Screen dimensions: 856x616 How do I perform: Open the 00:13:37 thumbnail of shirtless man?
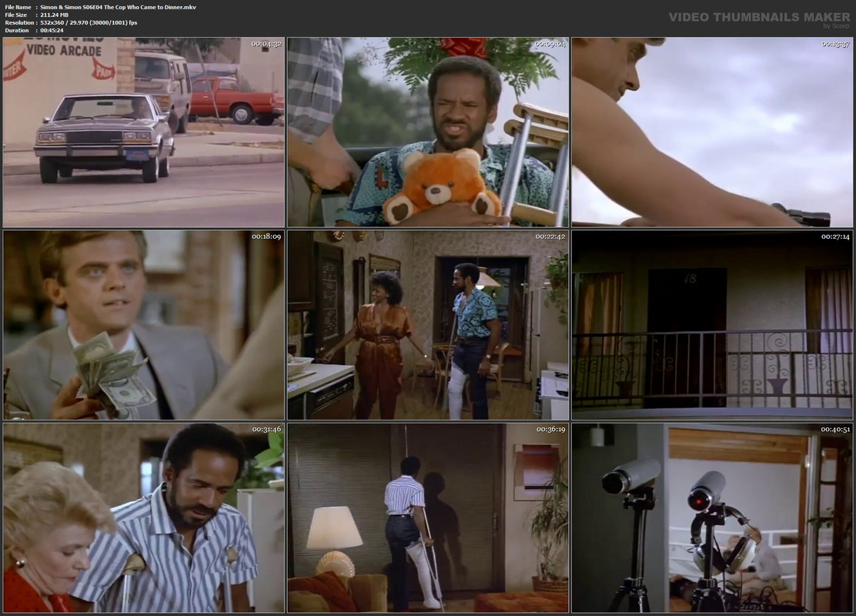pos(712,132)
